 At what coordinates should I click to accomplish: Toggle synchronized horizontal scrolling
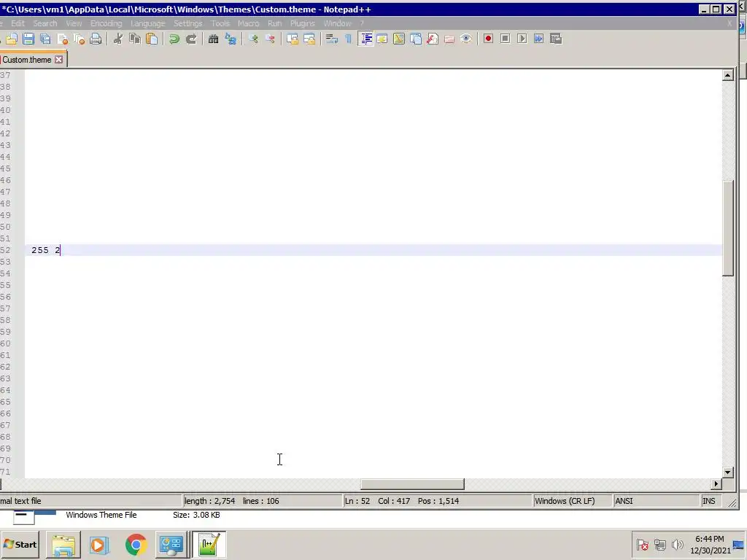click(x=309, y=39)
